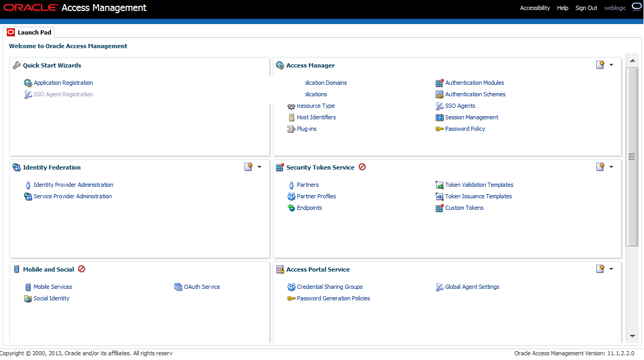Click the Token Issuance Templates icon
The image size is (644, 360).
tap(440, 197)
